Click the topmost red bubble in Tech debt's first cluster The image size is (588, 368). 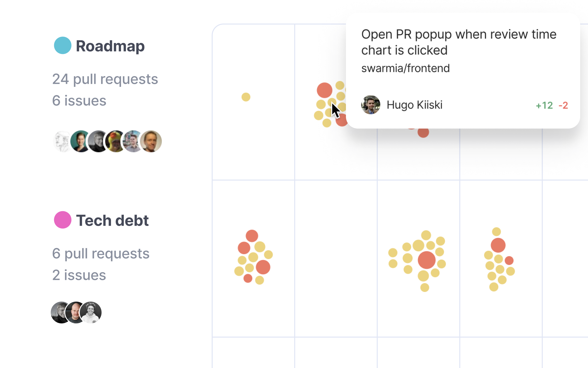252,236
